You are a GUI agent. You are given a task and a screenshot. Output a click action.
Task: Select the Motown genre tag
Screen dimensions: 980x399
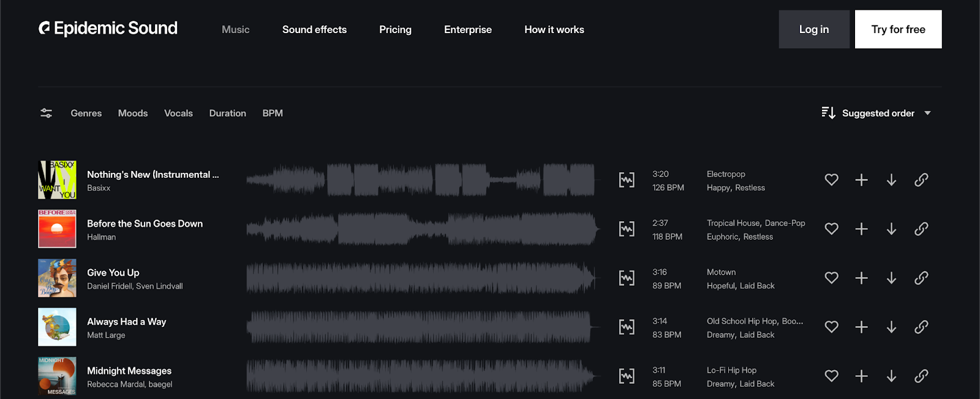(x=722, y=272)
